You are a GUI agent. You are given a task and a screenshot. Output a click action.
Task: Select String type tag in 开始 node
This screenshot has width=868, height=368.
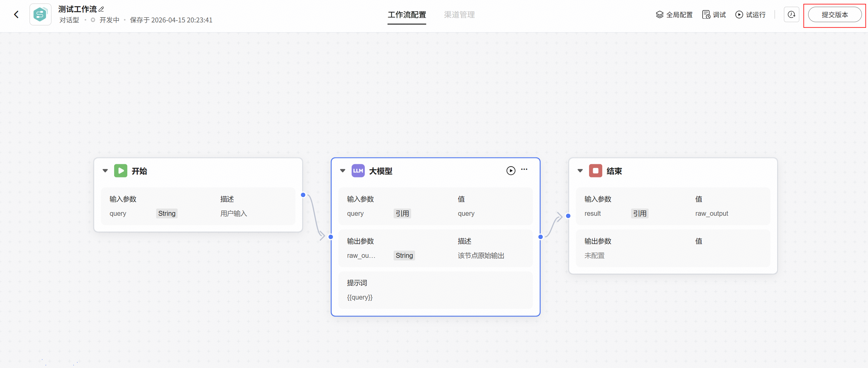click(x=167, y=213)
